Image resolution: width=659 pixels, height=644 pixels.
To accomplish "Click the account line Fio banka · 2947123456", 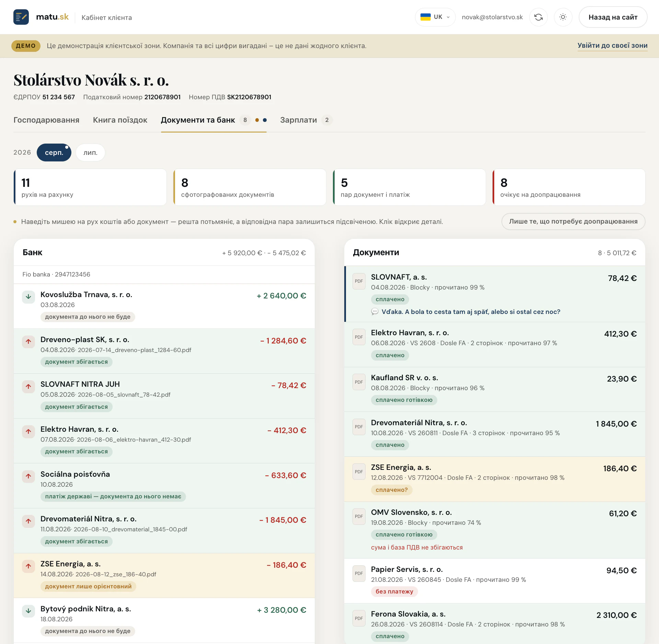I will (x=56, y=274).
